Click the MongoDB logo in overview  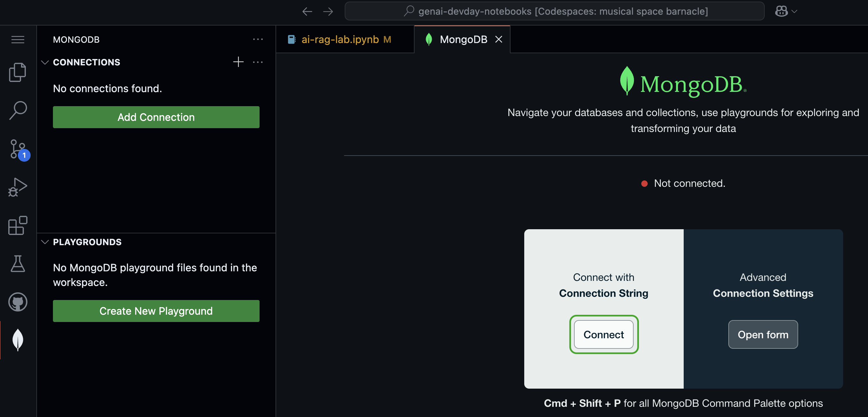coord(683,82)
